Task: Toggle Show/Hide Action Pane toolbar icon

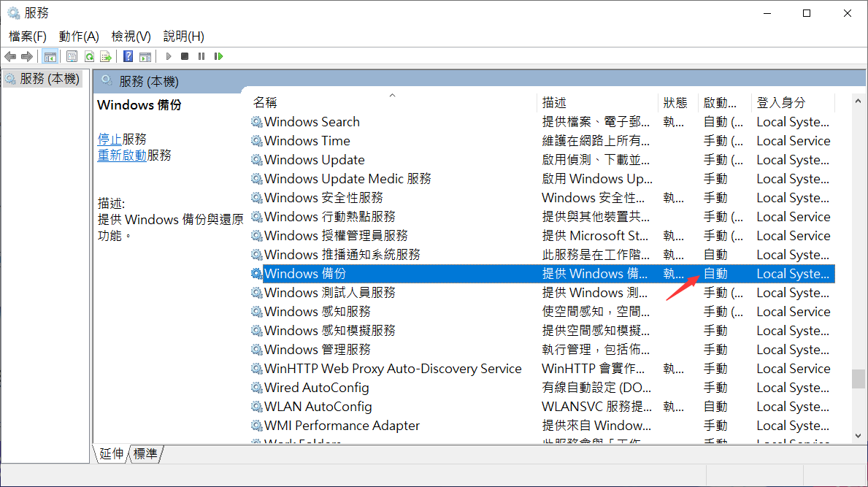Action: (x=145, y=56)
